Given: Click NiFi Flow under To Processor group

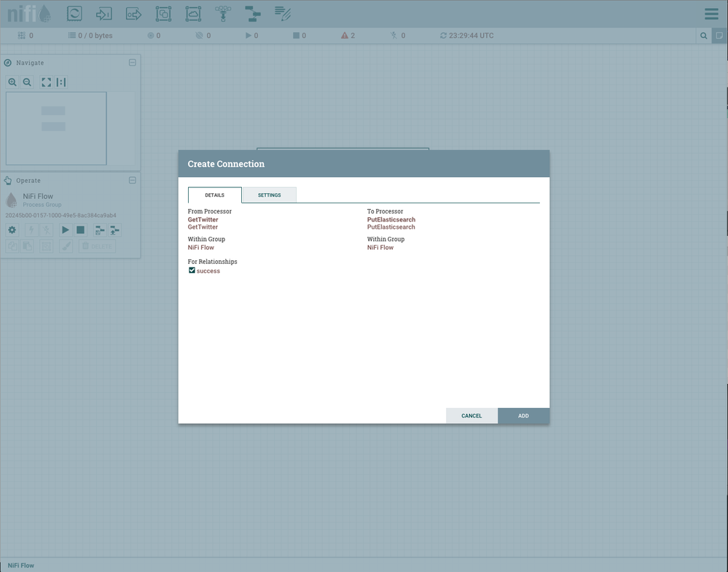Looking at the screenshot, I should point(380,248).
